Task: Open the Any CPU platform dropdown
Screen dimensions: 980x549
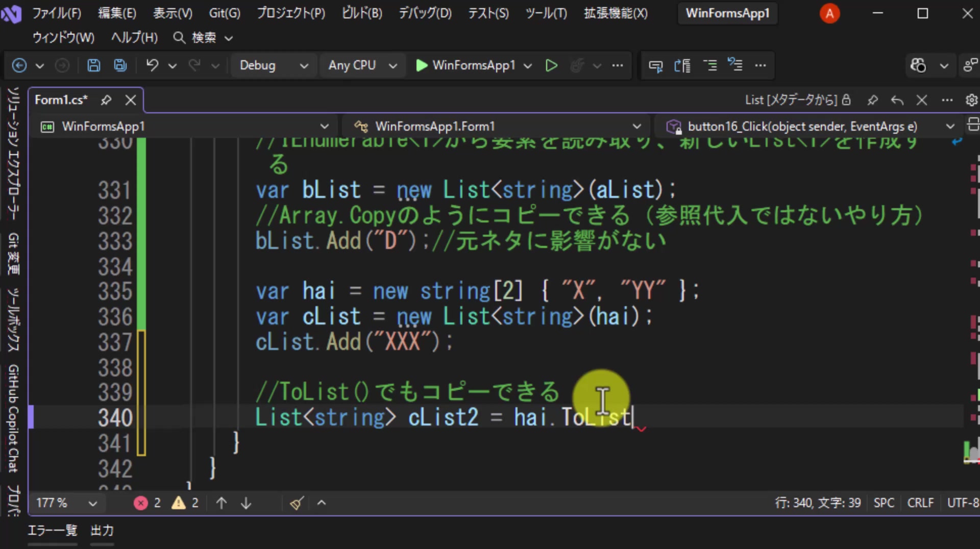Action: coord(362,65)
